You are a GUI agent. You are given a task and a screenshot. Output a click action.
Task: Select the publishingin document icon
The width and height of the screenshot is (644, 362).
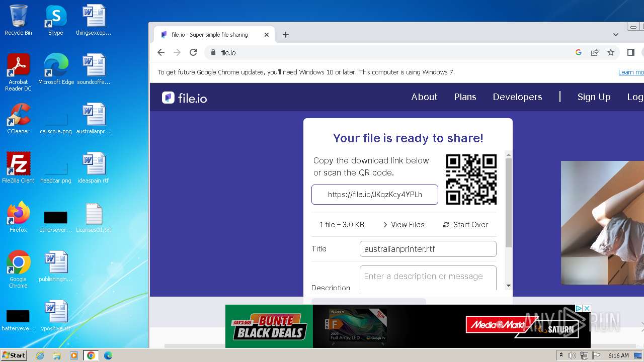pos(56,266)
